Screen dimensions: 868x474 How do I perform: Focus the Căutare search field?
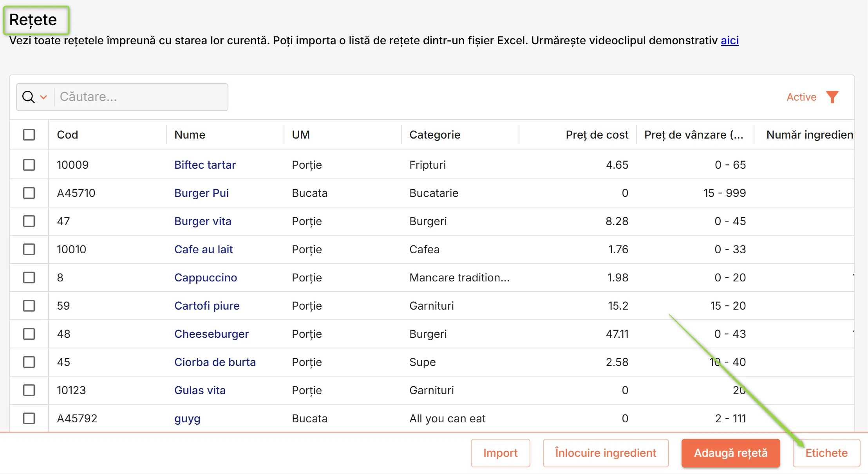[x=141, y=97]
